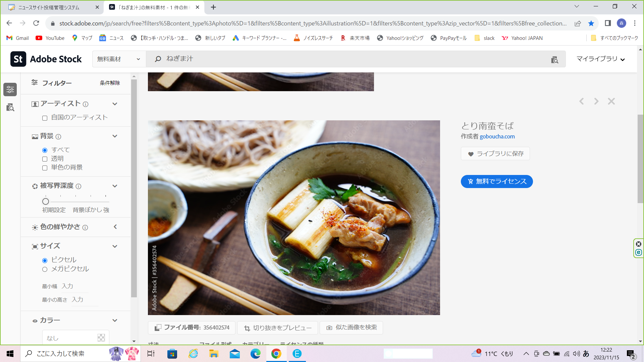Collapse the 背景 filter section
Image resolution: width=644 pixels, height=362 pixels.
(x=115, y=136)
